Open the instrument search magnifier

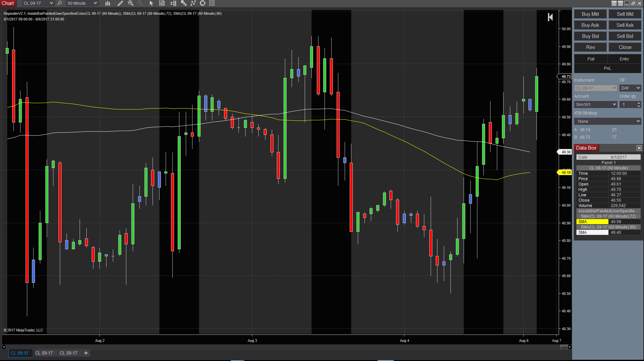pyautogui.click(x=60, y=3)
